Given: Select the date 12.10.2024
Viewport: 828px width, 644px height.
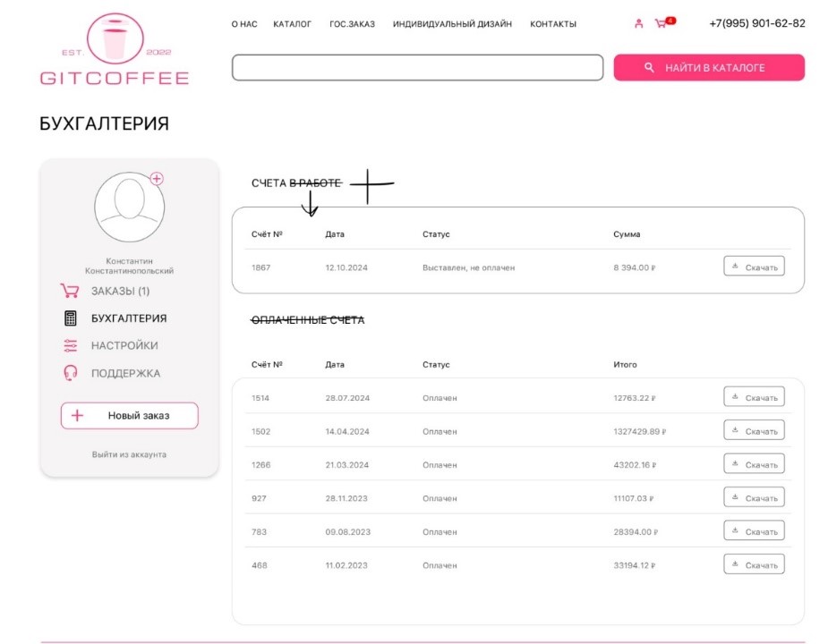Looking at the screenshot, I should click(x=346, y=267).
